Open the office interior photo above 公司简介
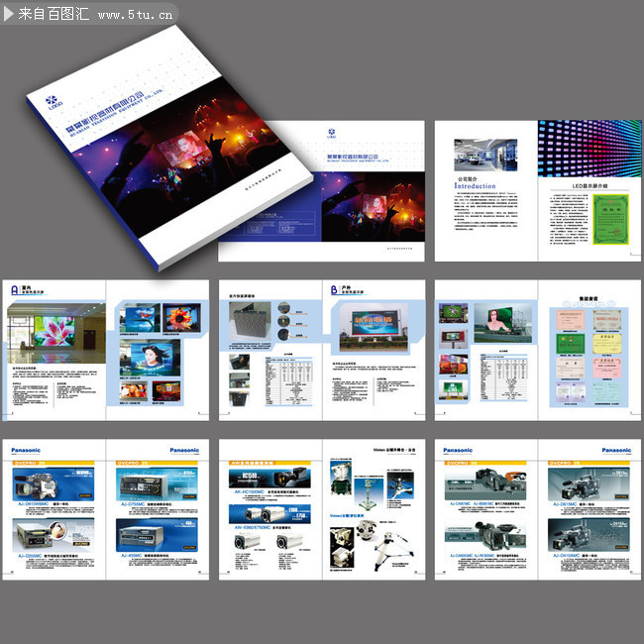The height and width of the screenshot is (644, 644). point(485,155)
